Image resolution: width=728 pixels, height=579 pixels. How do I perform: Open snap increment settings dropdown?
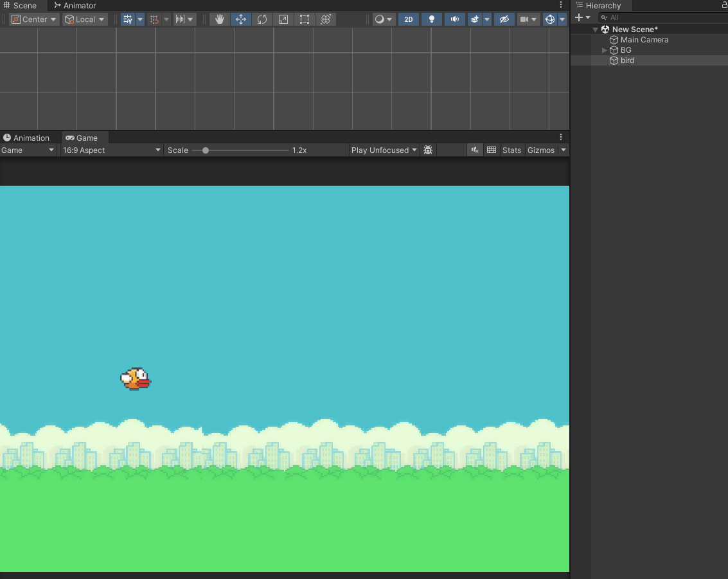tap(184, 19)
